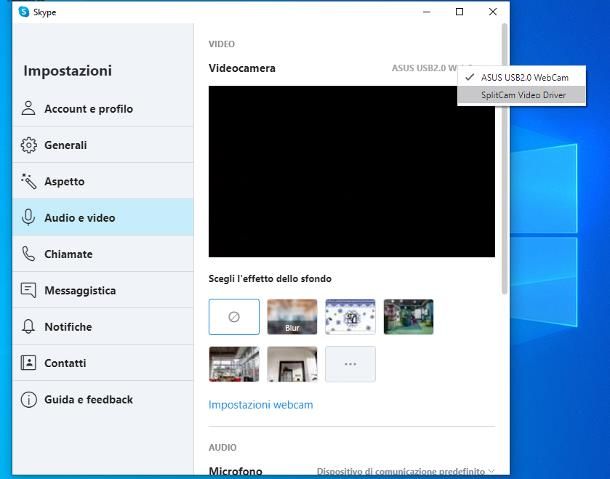This screenshot has height=479, width=610.
Task: Choose the snowflake pattern background
Action: tap(350, 317)
